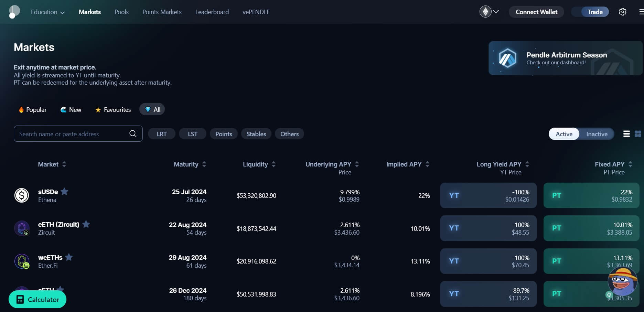The image size is (644, 312).
Task: Filter by LRT category
Action: coord(162,134)
